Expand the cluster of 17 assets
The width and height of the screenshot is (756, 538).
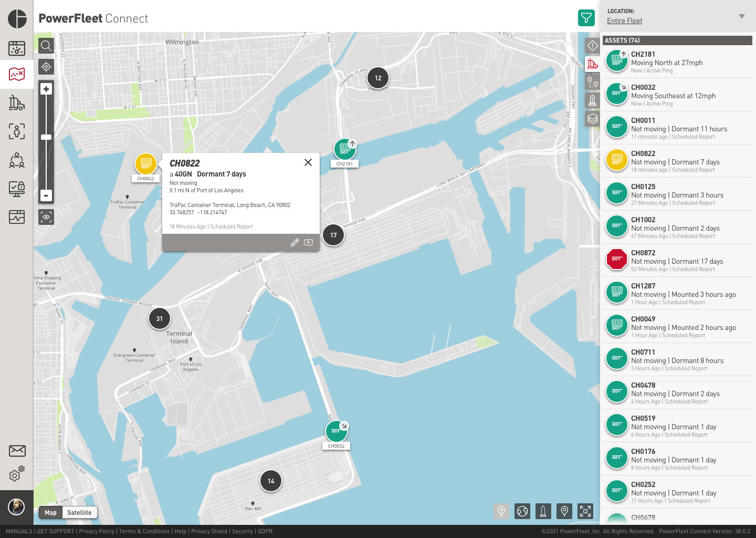pos(333,235)
